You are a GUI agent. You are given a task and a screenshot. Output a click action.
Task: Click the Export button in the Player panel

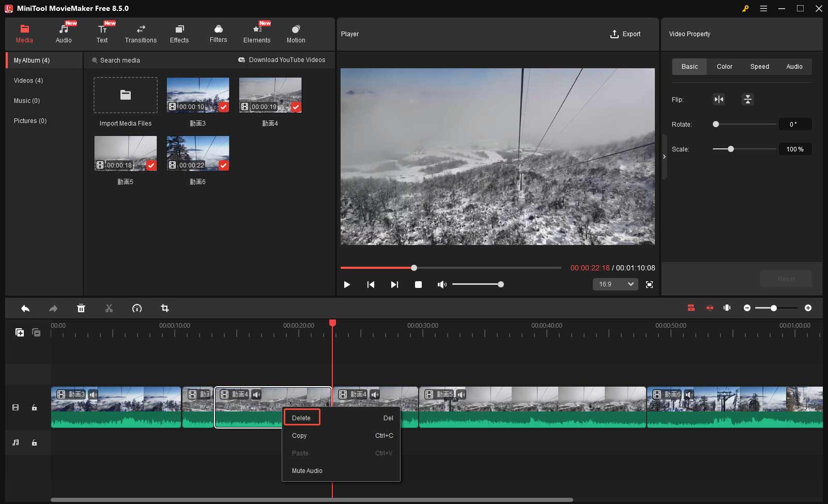(x=626, y=34)
